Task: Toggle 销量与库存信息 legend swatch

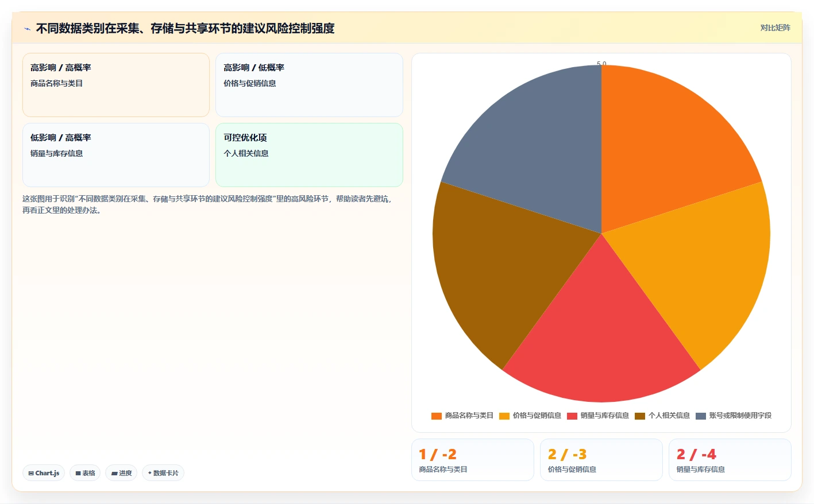Action: pos(572,416)
